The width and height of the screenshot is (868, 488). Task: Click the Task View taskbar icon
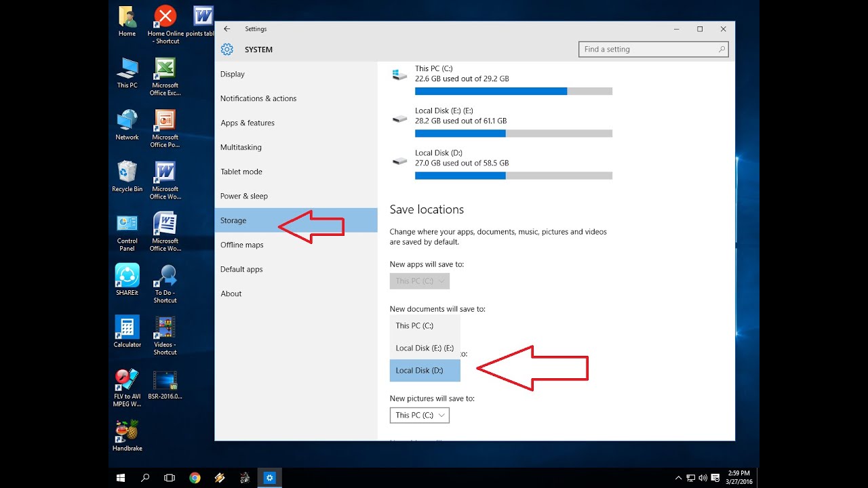click(170, 478)
